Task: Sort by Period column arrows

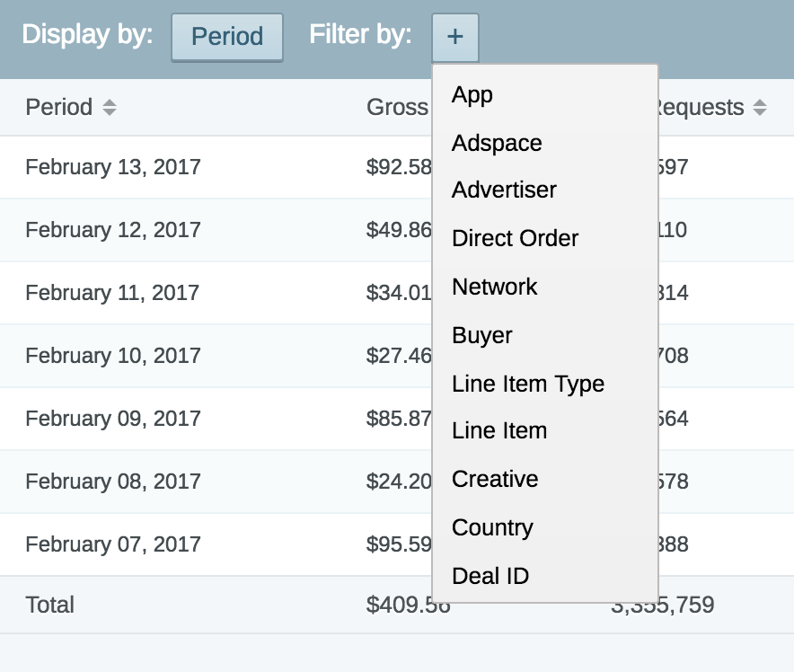Action: tap(110, 107)
